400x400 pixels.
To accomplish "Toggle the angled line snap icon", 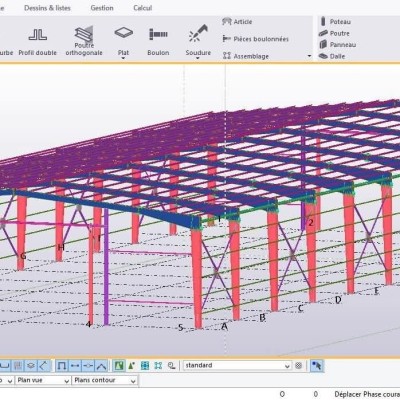I will (44, 366).
